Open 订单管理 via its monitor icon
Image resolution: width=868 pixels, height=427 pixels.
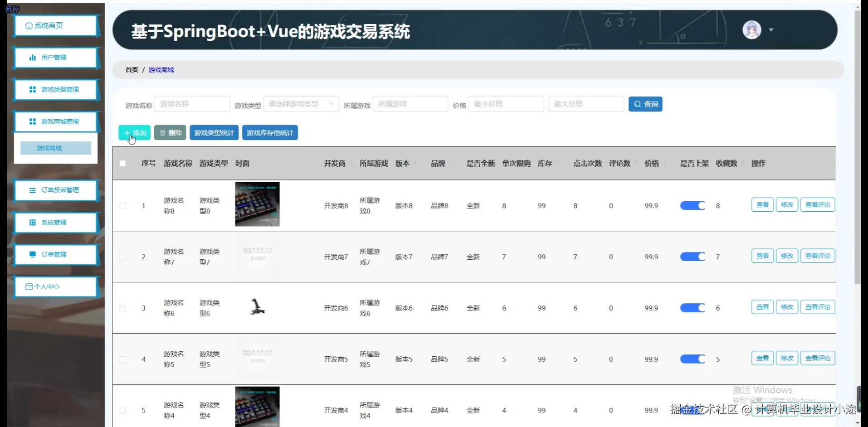pyautogui.click(x=32, y=254)
